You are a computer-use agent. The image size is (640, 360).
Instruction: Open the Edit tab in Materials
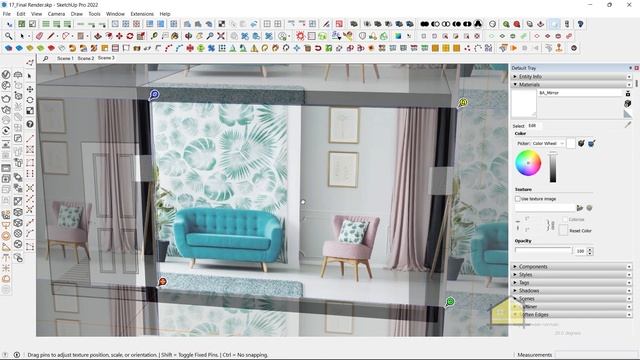[x=532, y=126]
